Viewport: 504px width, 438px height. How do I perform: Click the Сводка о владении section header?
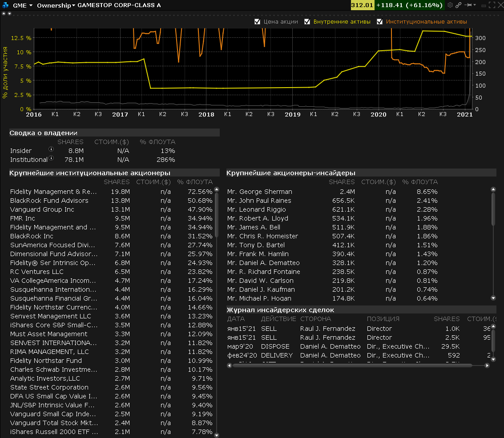(x=114, y=133)
